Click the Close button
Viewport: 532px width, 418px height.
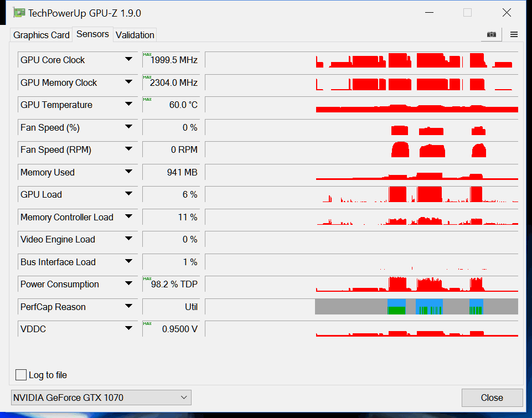tap(492, 398)
